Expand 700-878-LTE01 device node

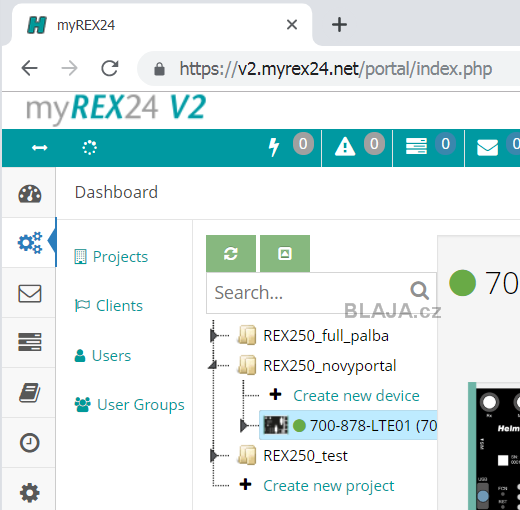(244, 426)
